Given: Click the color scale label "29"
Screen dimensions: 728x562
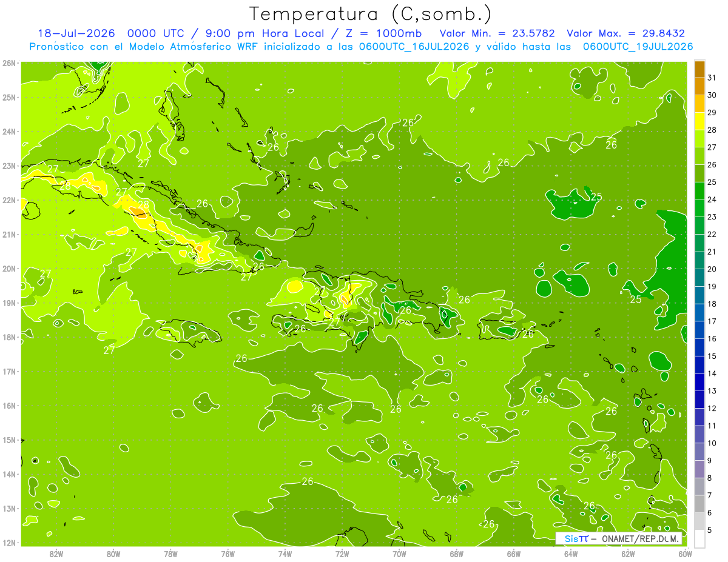Looking at the screenshot, I should 712,113.
